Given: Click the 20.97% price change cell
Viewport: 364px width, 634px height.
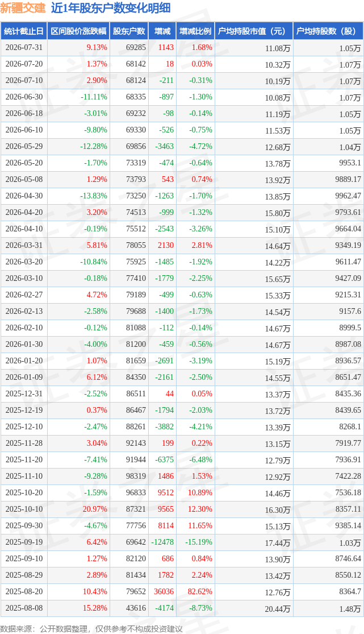Looking at the screenshot, I should tap(95, 509).
